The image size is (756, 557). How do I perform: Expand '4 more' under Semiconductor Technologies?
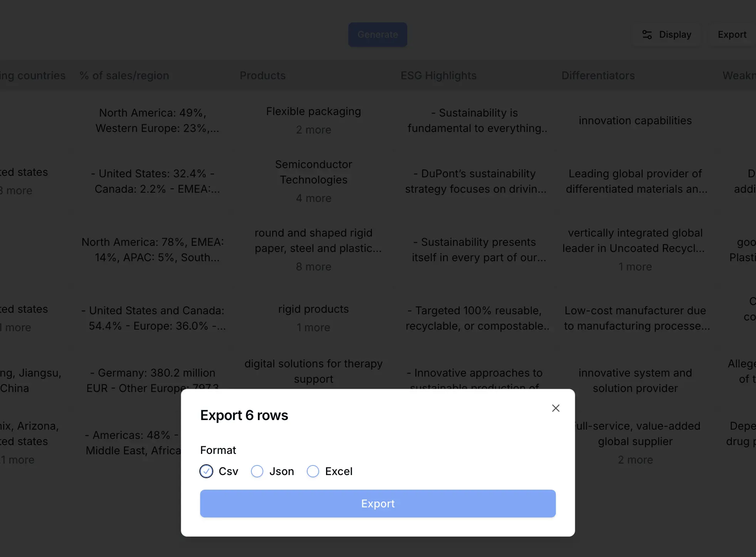(313, 198)
